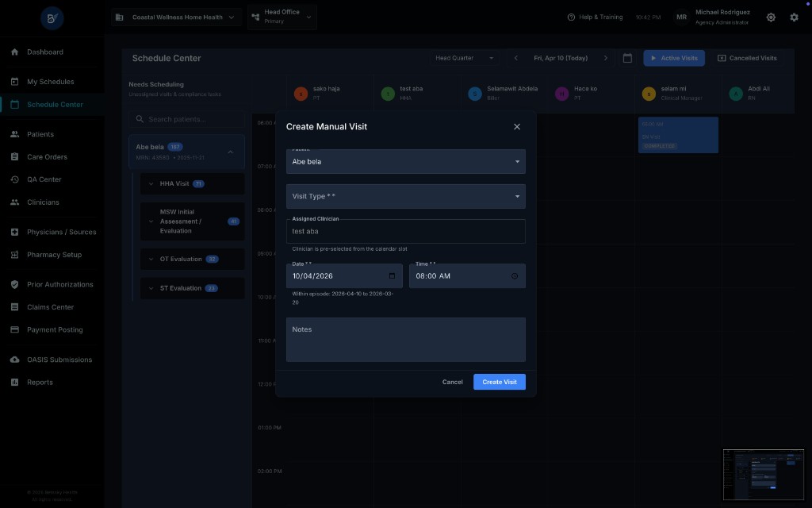Click the Payment Posting card icon

point(14,329)
